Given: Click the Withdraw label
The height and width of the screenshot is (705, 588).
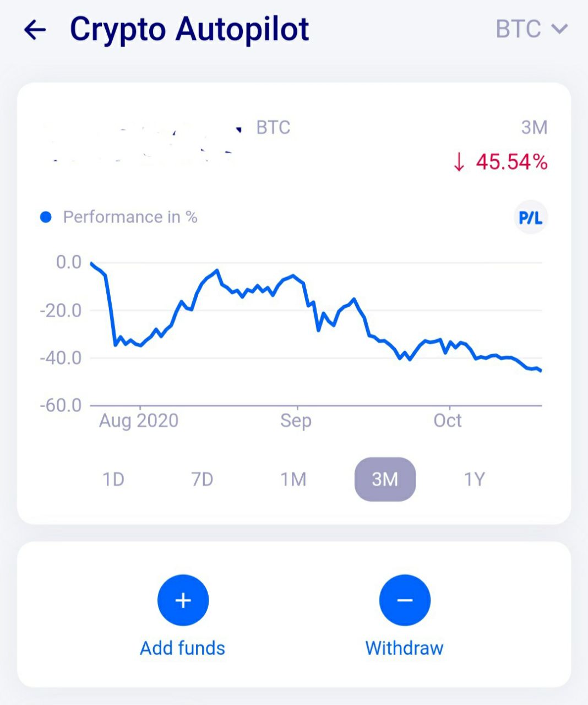Looking at the screenshot, I should coord(404,648).
